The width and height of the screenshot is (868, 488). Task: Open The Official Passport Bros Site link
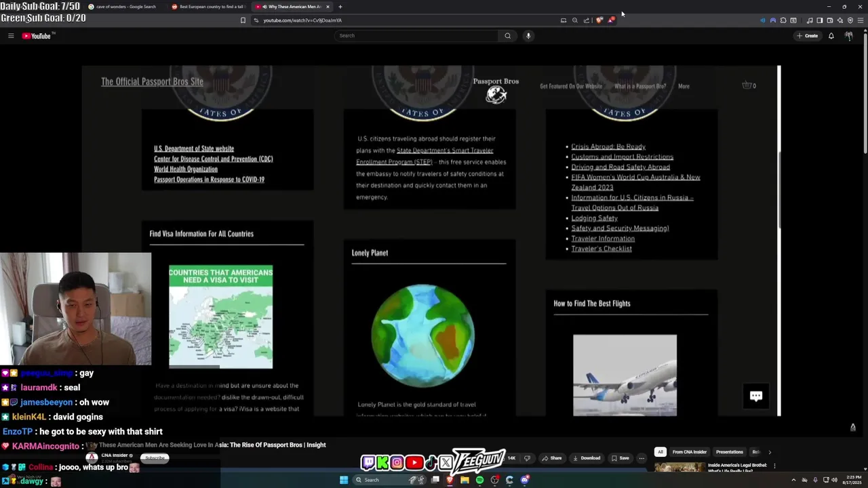click(x=152, y=81)
